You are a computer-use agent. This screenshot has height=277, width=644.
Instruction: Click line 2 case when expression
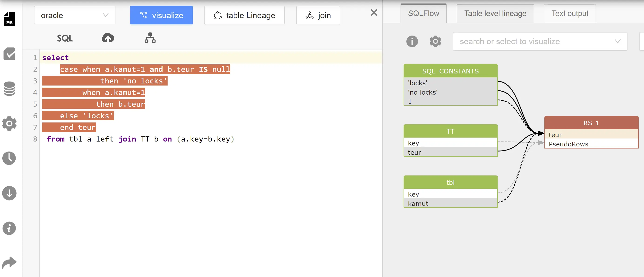(x=145, y=69)
